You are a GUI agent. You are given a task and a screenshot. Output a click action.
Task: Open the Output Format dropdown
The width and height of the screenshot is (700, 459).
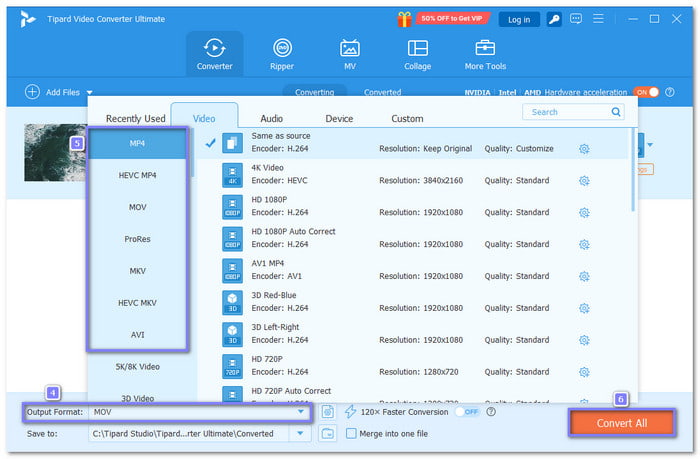301,412
